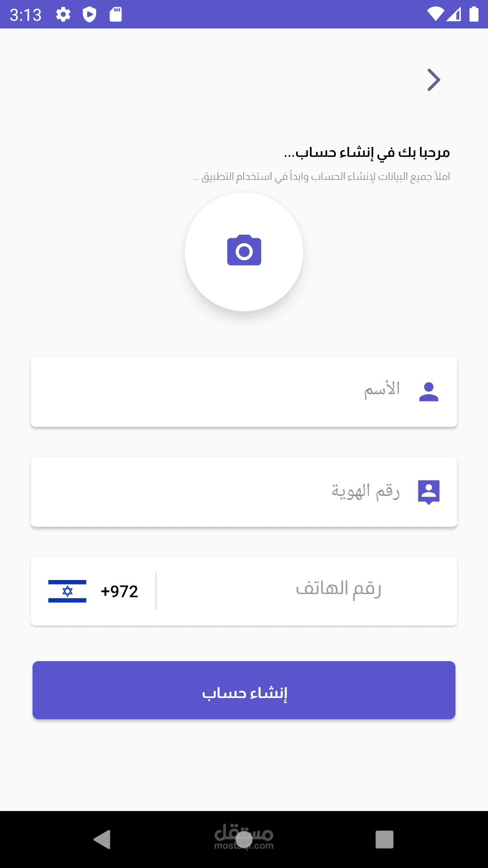Screen dimensions: 488x868
Task: Tap the رقم الهاتف phone number field
Action: [x=307, y=590]
